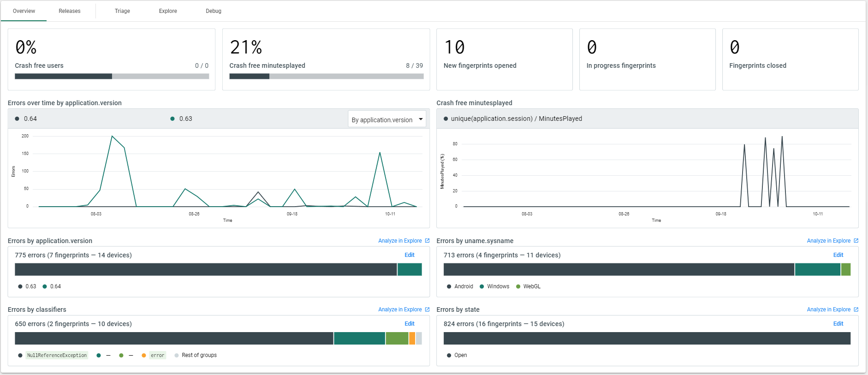Click the New fingerprints opened card
The image size is (868, 375).
(504, 59)
